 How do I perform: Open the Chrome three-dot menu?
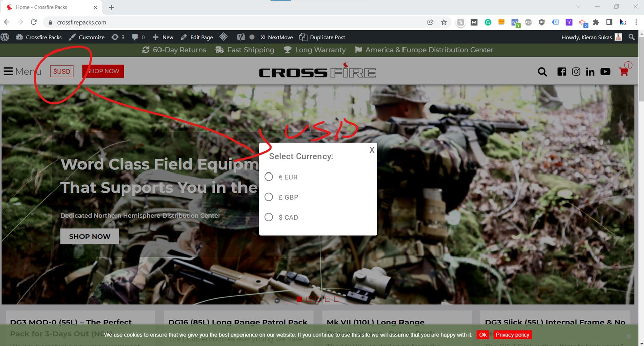pos(636,22)
